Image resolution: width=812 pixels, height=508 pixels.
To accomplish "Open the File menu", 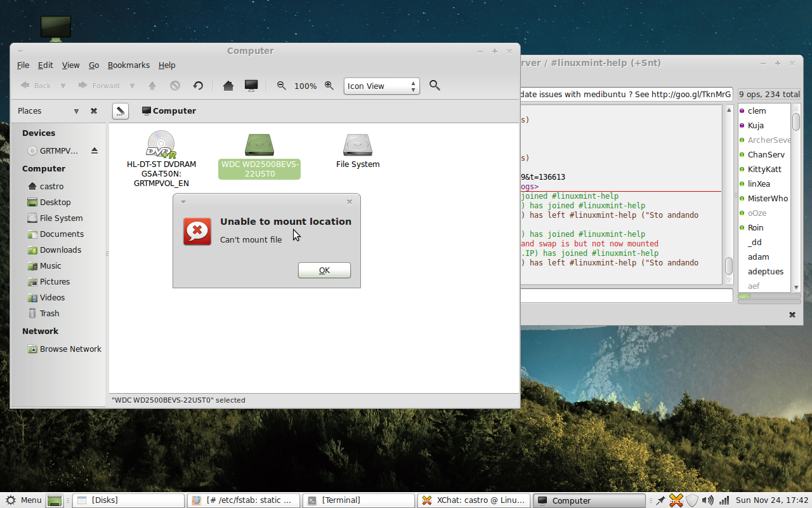I will [23, 65].
